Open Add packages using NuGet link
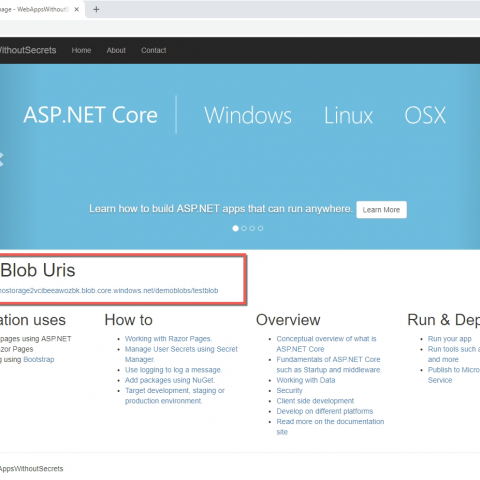The width and height of the screenshot is (480, 480). coord(170,380)
